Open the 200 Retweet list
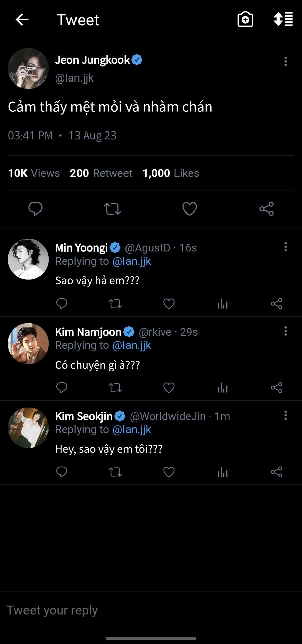 [x=101, y=173]
